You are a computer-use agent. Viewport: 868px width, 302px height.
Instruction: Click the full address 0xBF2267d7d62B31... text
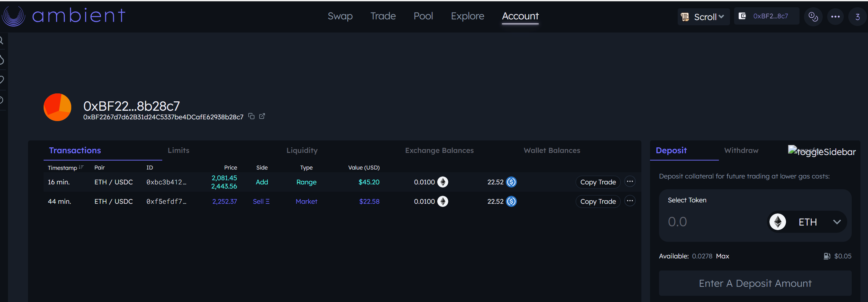click(x=163, y=117)
